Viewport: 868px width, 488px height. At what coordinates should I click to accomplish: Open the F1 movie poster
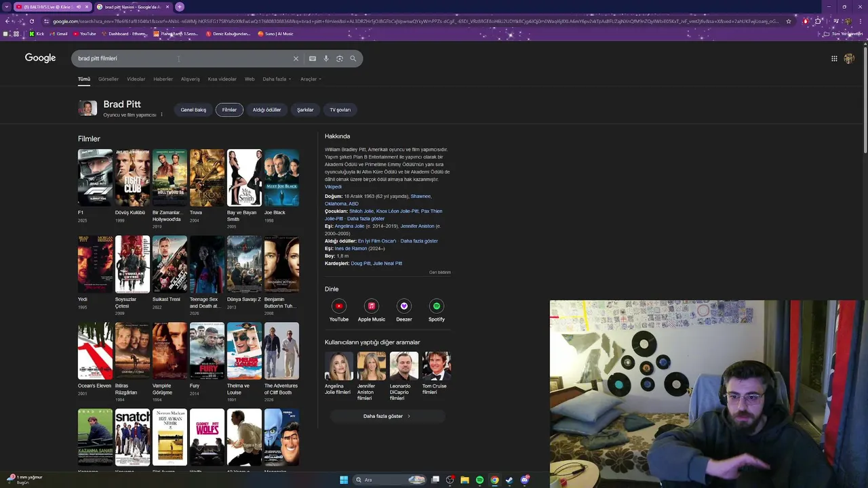95,178
